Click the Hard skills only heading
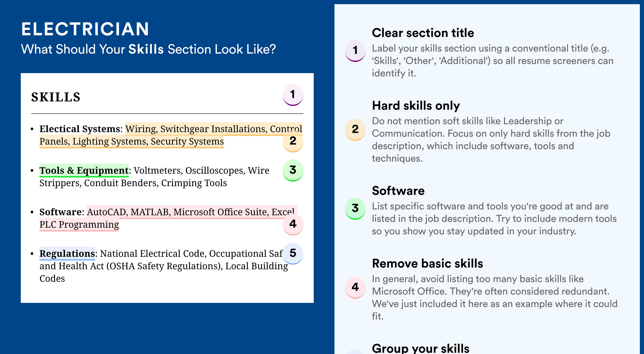The height and width of the screenshot is (354, 644). point(416,106)
